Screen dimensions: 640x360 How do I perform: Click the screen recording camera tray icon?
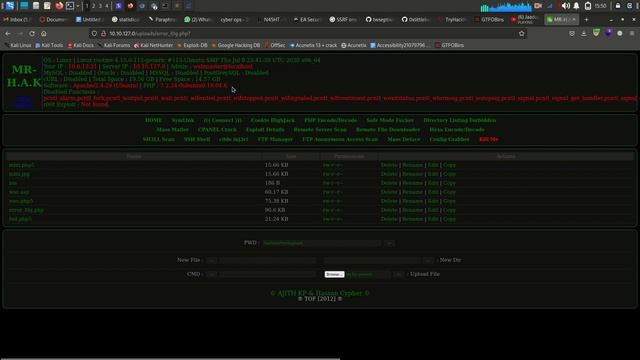click(538, 6)
